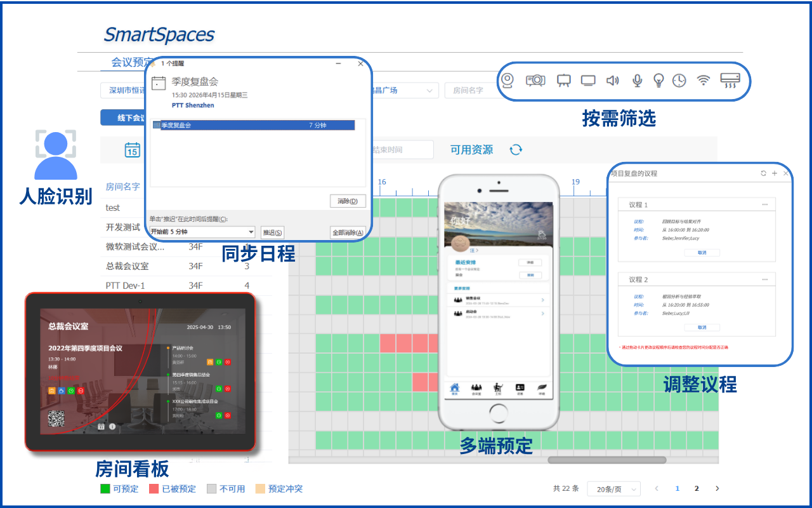Tap the 详细 button on phone screen
812x508 pixels.
(x=530, y=262)
